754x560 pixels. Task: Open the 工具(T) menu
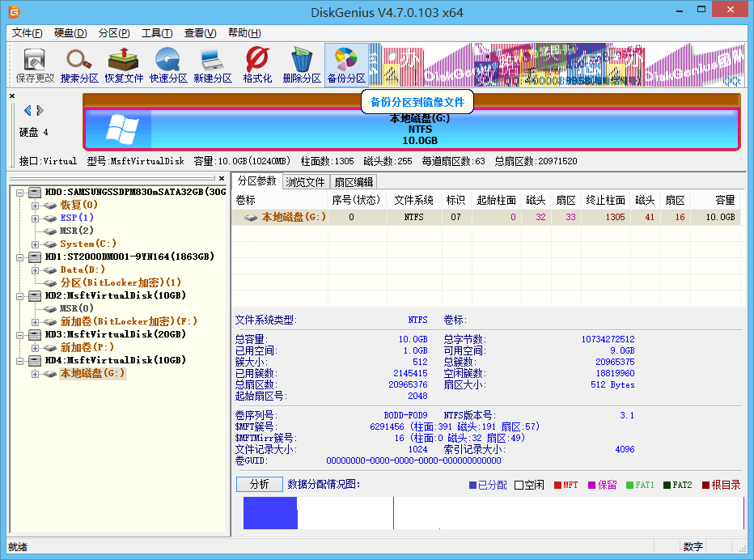[x=157, y=32]
